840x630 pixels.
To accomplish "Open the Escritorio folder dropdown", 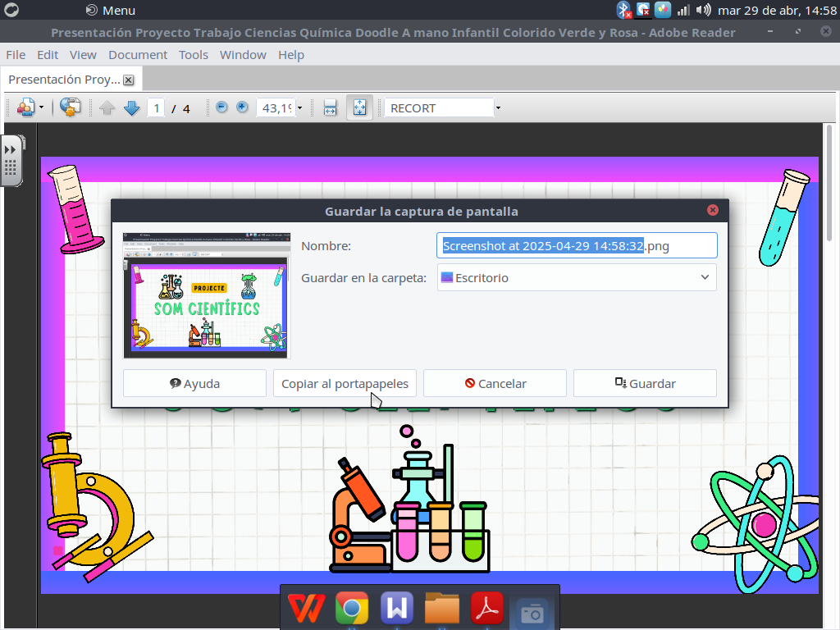I will (577, 277).
